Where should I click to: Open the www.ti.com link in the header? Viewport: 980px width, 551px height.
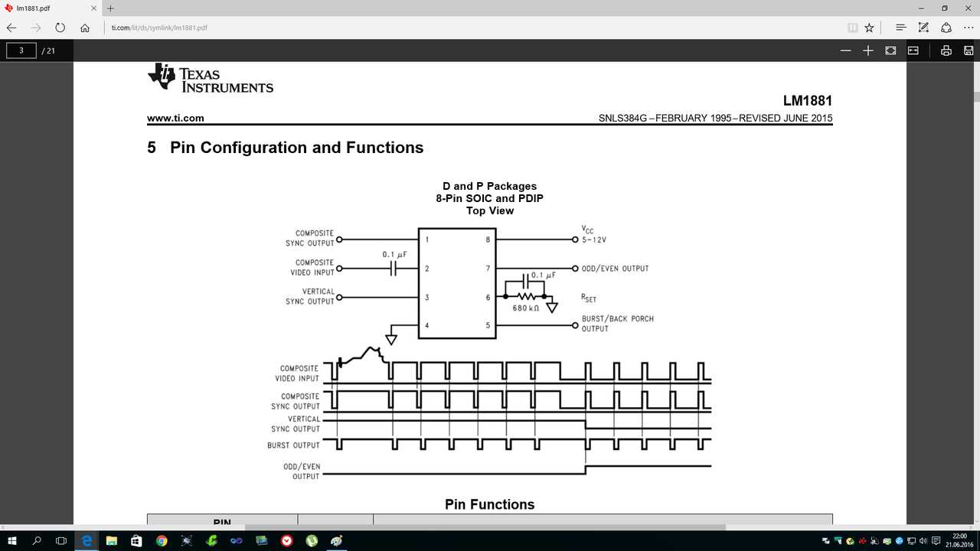(x=175, y=118)
